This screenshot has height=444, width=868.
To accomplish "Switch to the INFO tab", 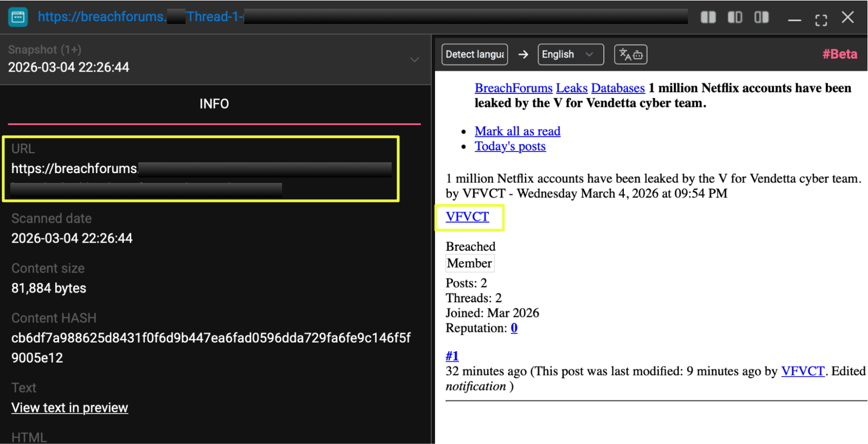I will [214, 104].
